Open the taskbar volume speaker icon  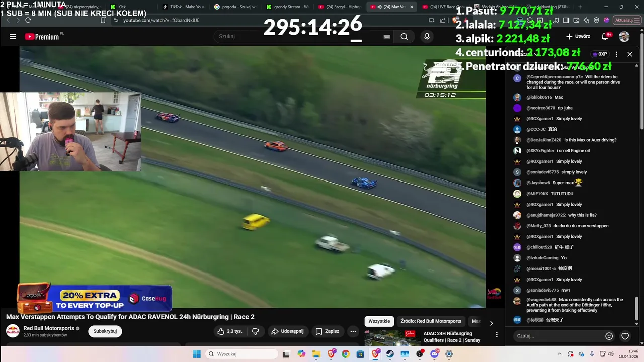pos(612,354)
